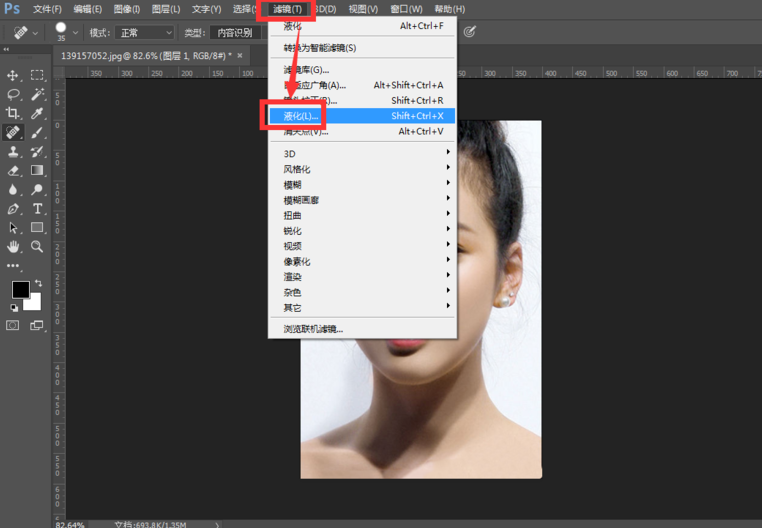Image resolution: width=762 pixels, height=528 pixels.
Task: Open the extra tools ellipsis menu
Action: tap(13, 265)
